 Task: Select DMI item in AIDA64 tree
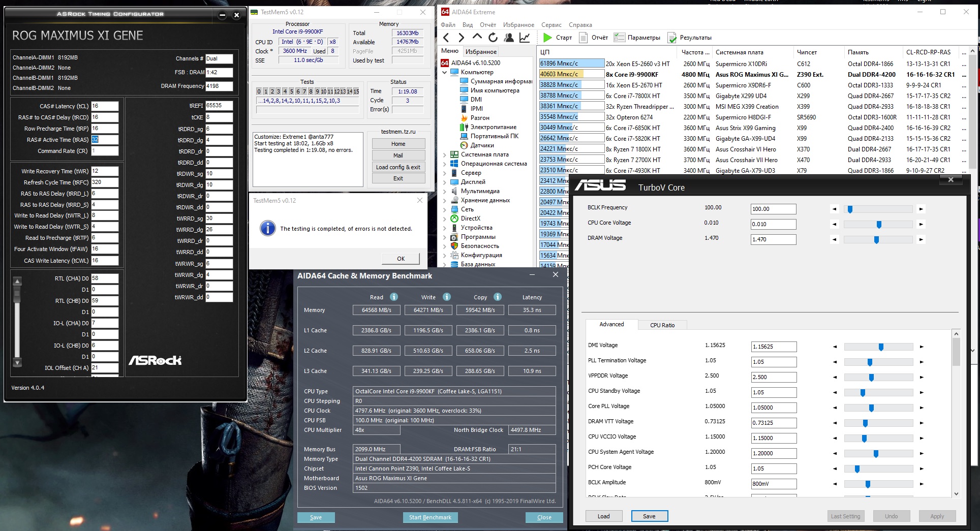(471, 100)
